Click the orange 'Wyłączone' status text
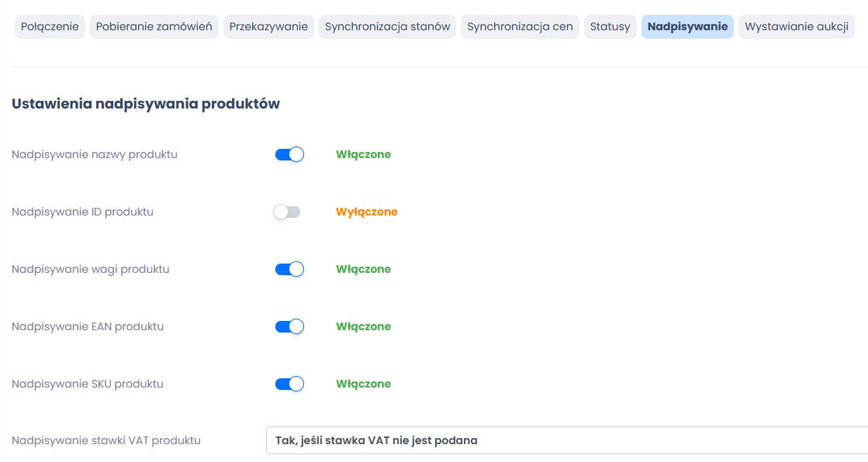Viewport: 868px width, 462px height. click(366, 212)
